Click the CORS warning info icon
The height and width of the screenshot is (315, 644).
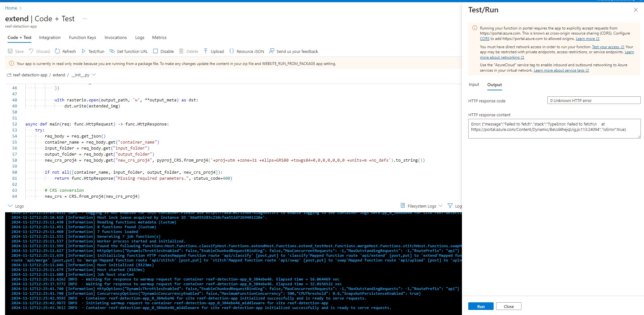pos(475,28)
